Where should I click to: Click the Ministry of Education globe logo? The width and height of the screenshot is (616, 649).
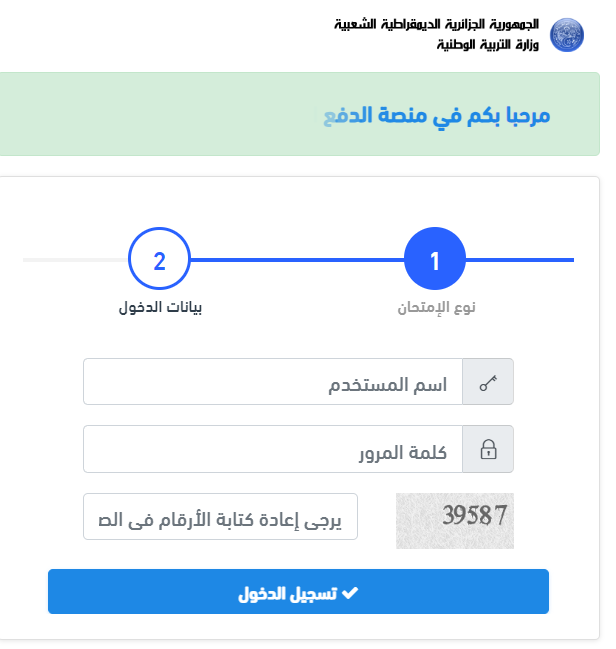(x=570, y=36)
